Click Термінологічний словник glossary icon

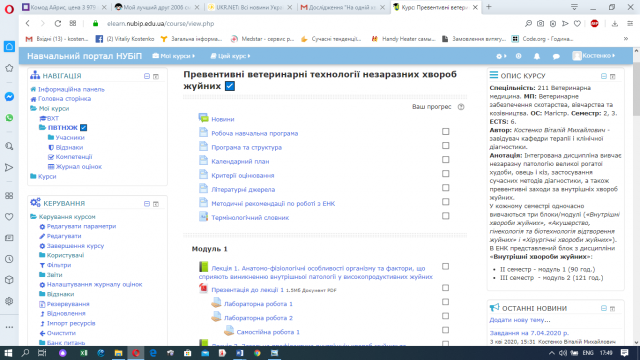(x=203, y=217)
